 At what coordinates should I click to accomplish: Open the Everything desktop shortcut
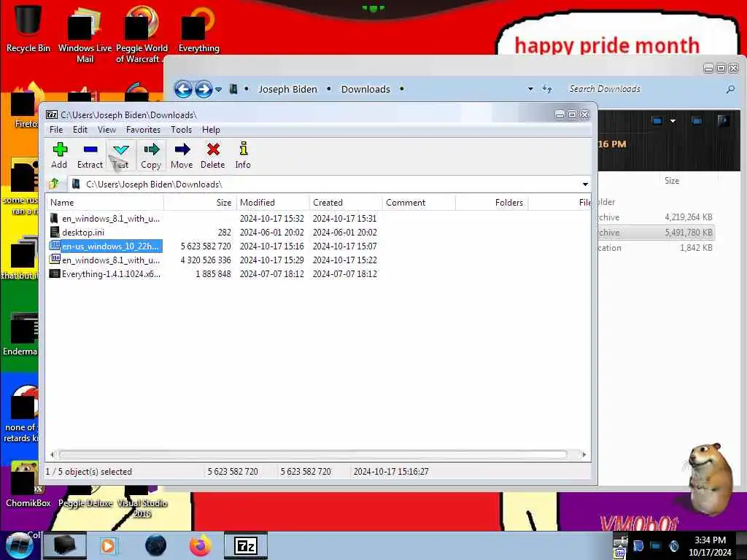pos(198,28)
